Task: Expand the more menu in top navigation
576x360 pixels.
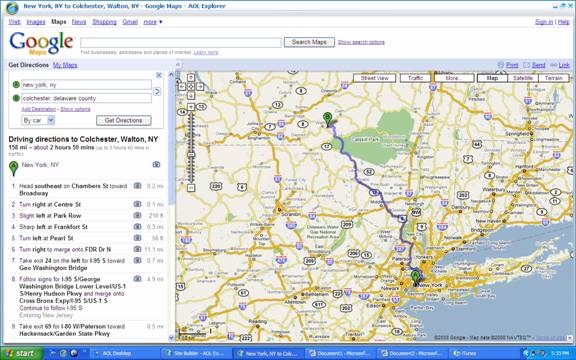Action: 152,22
